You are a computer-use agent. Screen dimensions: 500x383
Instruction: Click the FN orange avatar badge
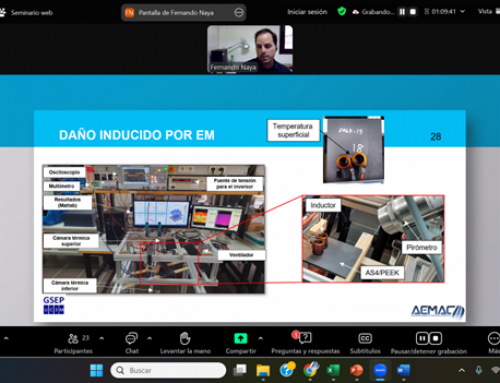[x=129, y=13]
